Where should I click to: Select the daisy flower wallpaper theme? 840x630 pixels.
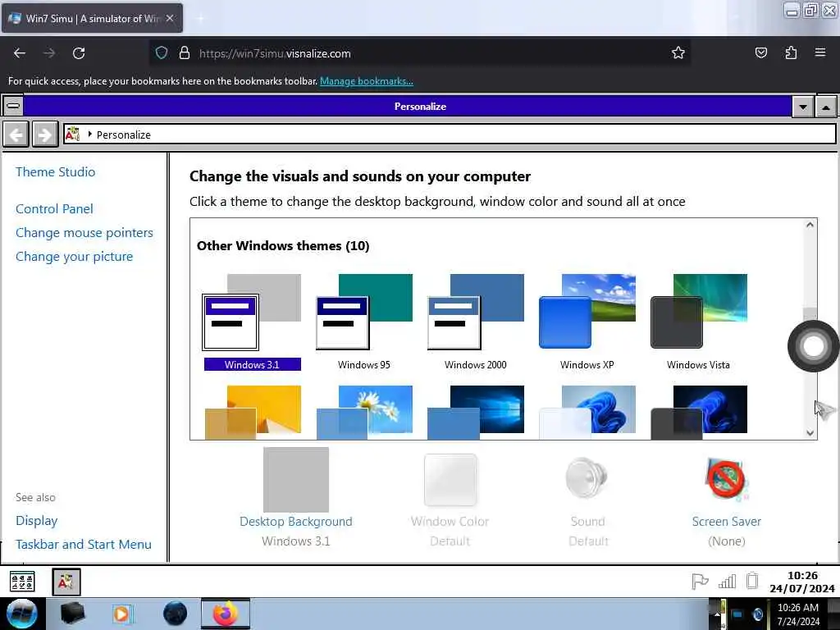click(x=363, y=412)
